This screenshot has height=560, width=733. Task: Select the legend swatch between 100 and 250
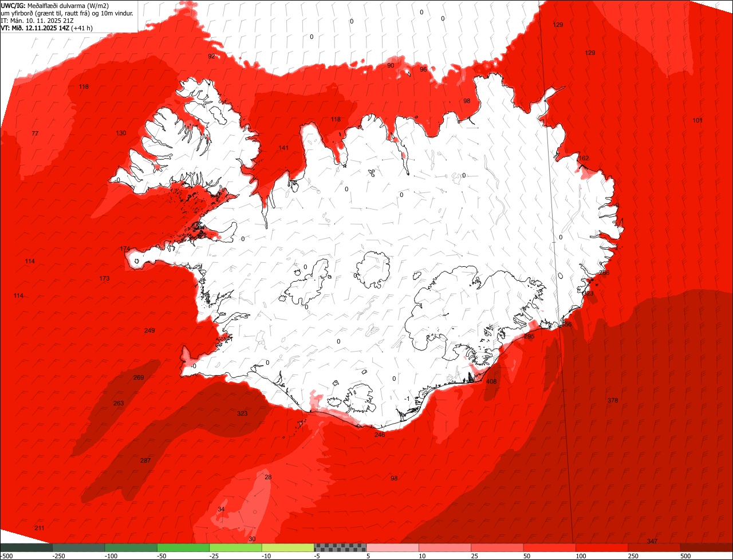click(602, 547)
